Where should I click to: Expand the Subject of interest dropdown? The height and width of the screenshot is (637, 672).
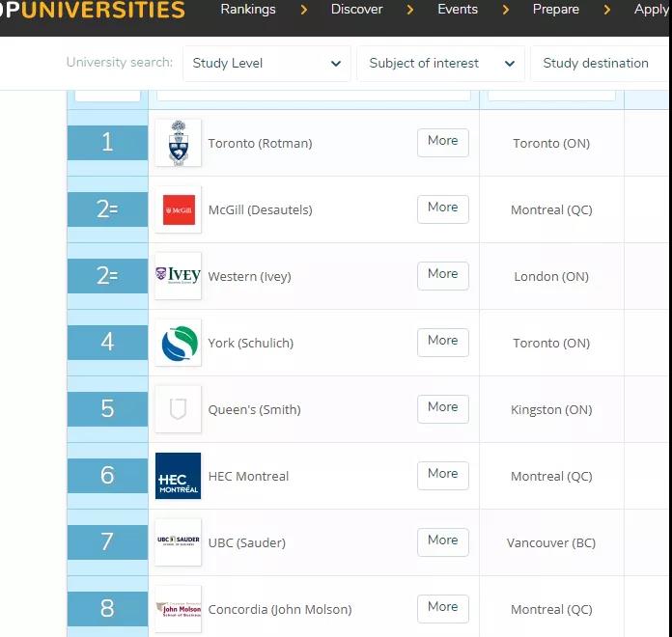(x=440, y=64)
